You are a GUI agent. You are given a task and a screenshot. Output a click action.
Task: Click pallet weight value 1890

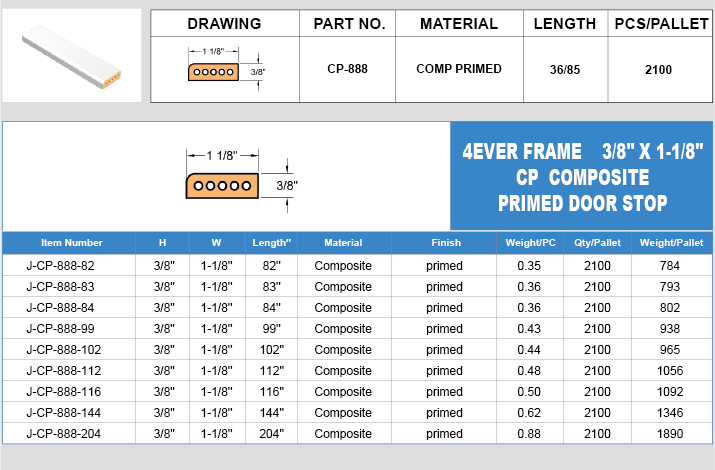pos(670,434)
